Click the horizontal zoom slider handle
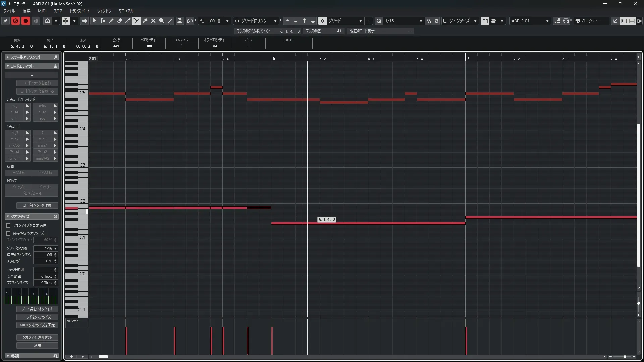The image size is (644, 362). (x=625, y=357)
